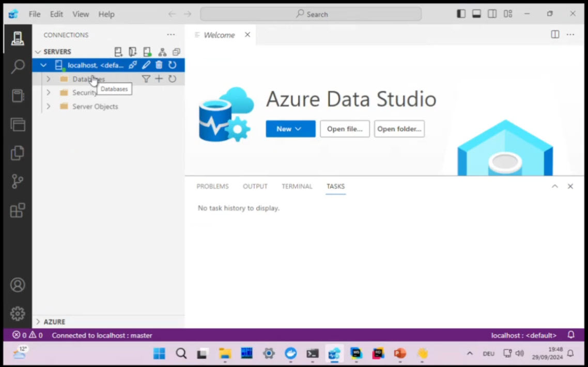Viewport: 588px width, 367px height.
Task: Click localhost : <default> in status bar
Action: tap(524, 335)
